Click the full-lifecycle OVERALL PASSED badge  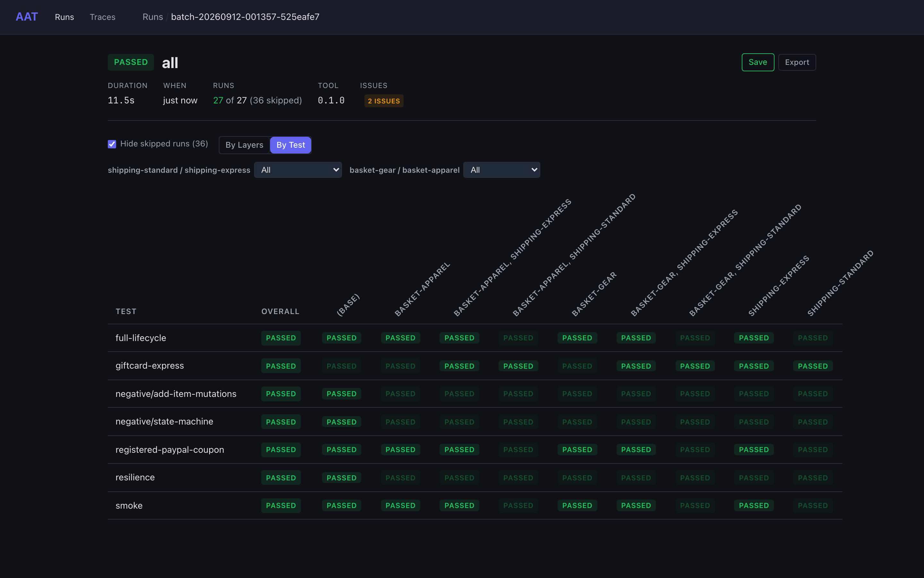click(x=281, y=338)
